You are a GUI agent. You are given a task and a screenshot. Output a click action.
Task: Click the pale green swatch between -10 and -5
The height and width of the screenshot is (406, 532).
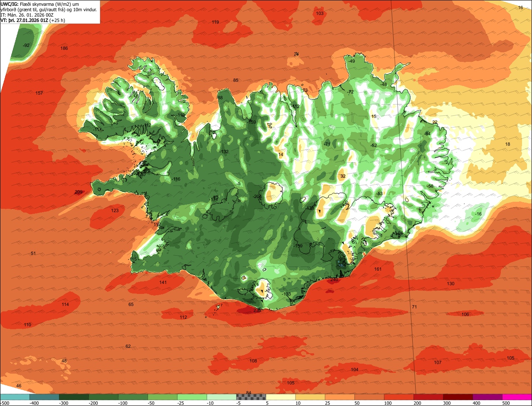[x=222, y=397]
